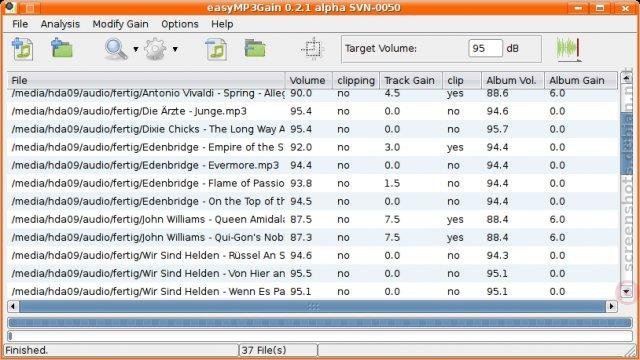Screen dimensions: 640x360
Task: Click the Target Volume input field
Action: point(485,49)
